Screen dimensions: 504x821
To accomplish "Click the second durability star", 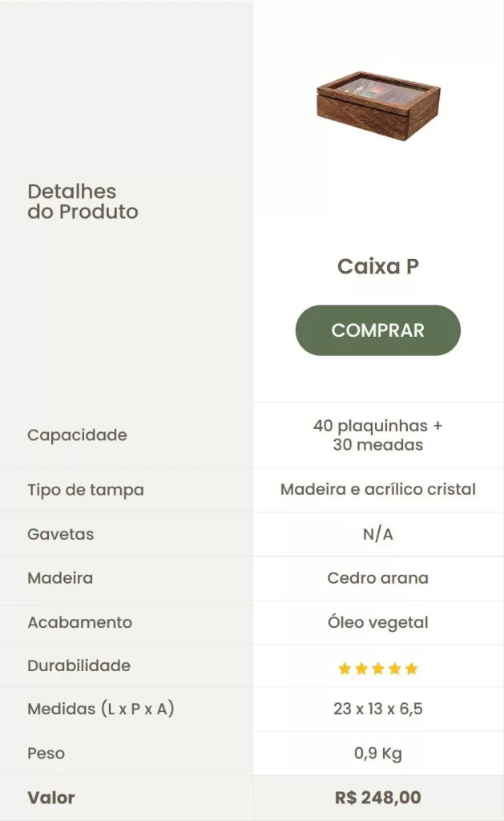I will (x=361, y=669).
